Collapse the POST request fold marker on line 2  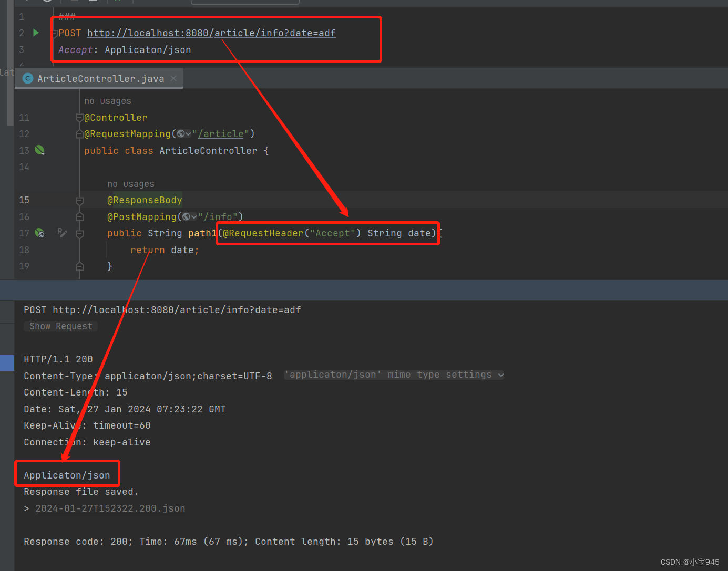55,34
